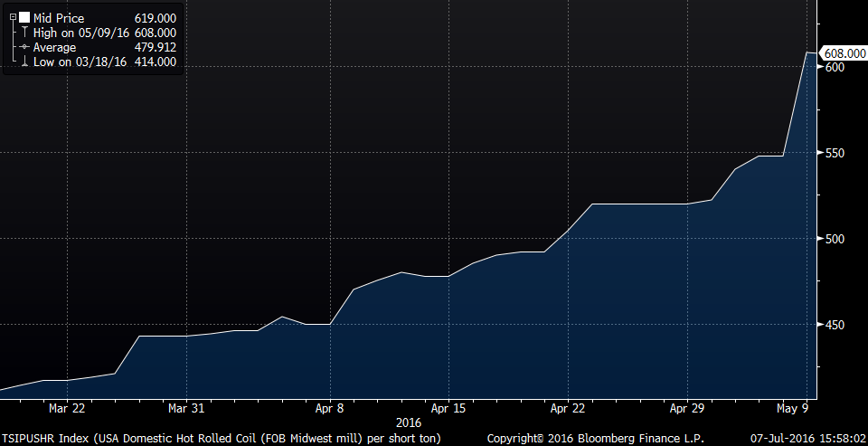The width and height of the screenshot is (868, 446).
Task: Click the white Mid Price color swatch
Action: click(23, 18)
